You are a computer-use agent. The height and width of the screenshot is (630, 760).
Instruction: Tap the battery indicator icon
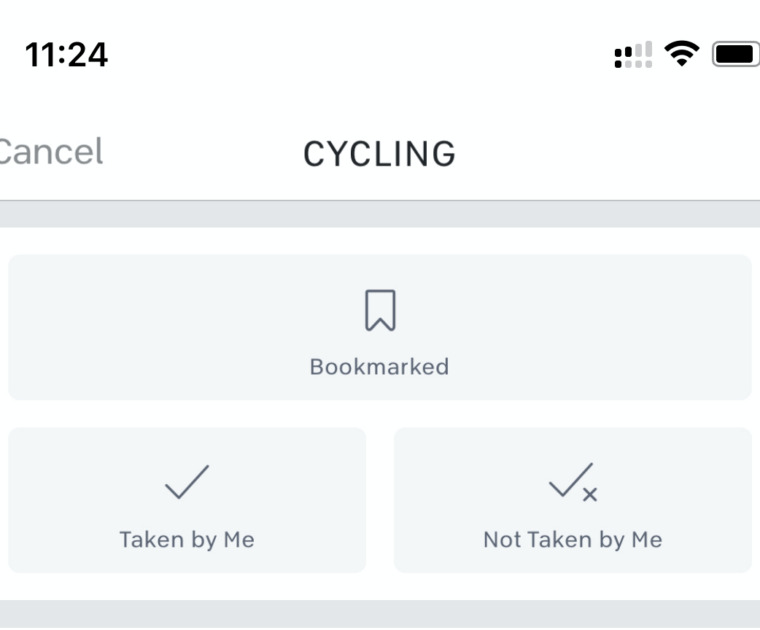[x=735, y=54]
